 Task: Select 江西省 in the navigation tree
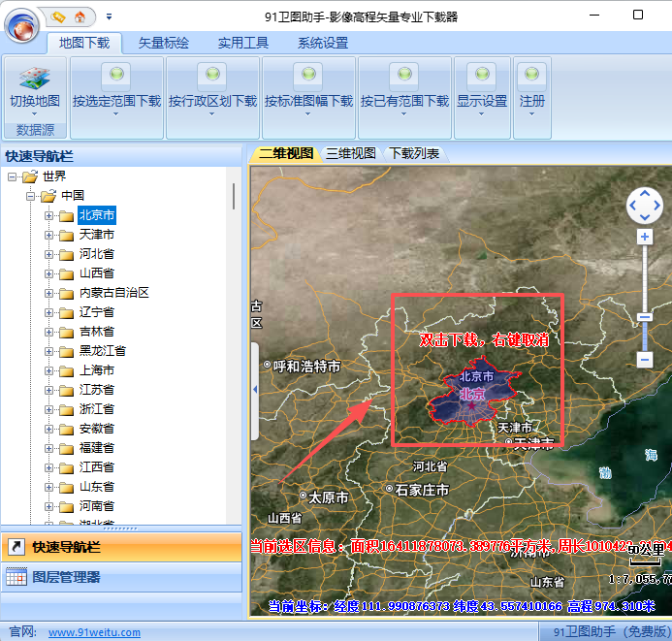click(x=97, y=467)
